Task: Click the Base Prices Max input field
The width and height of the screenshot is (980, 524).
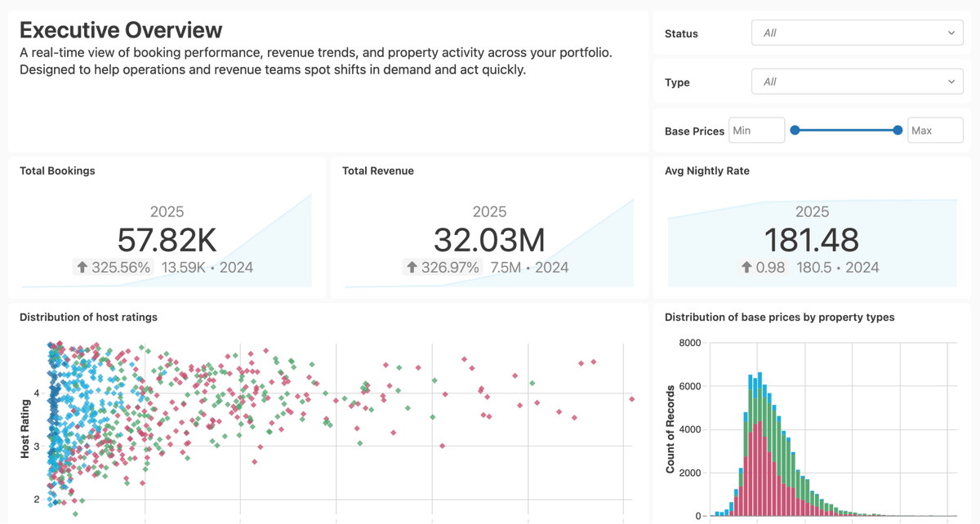Action: [x=935, y=131]
